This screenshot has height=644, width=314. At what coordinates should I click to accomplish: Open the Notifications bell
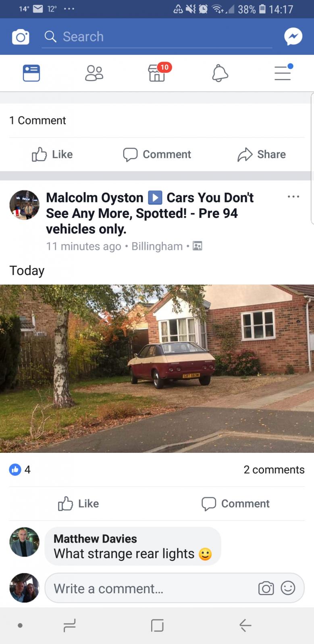220,73
